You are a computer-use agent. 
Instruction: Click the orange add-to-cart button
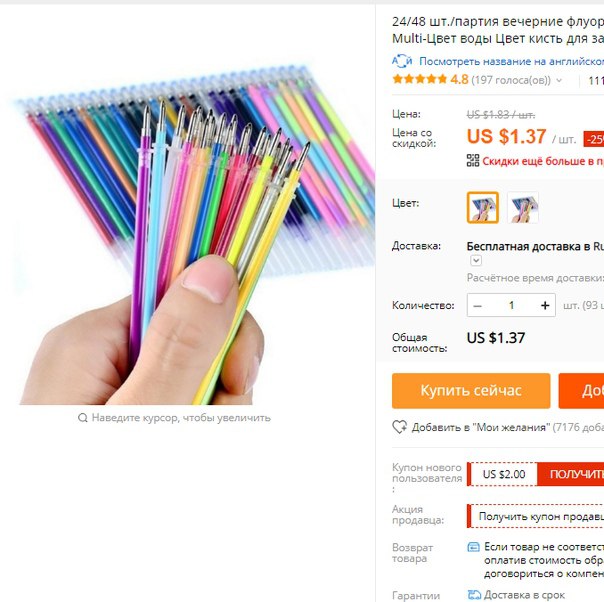[581, 391]
